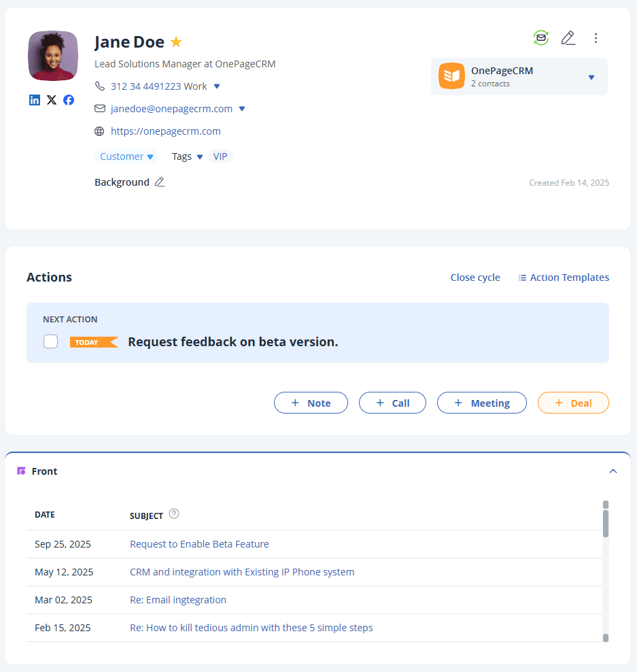Click the globe icon beside the website
This screenshot has width=637, height=672.
click(x=99, y=131)
